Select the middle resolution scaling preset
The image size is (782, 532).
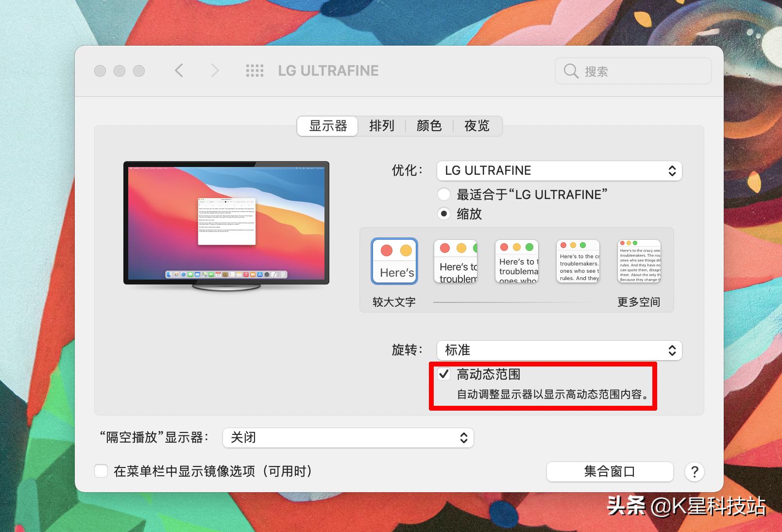516,261
